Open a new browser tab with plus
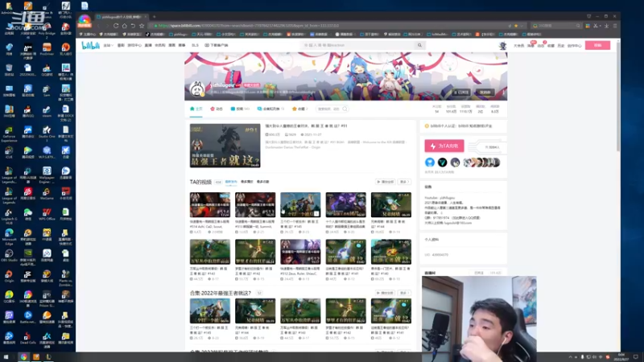644x362 pixels. point(154,17)
